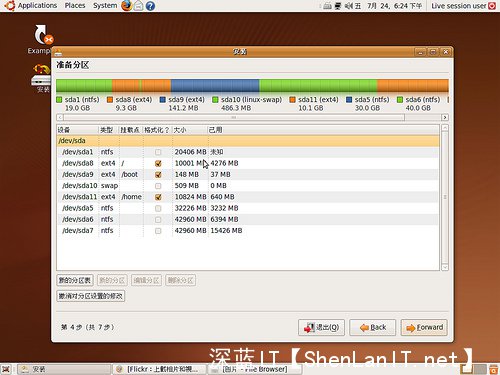Screen dimensions: 500x375
Task: Open Firefox from the top panel
Action: (126, 5)
